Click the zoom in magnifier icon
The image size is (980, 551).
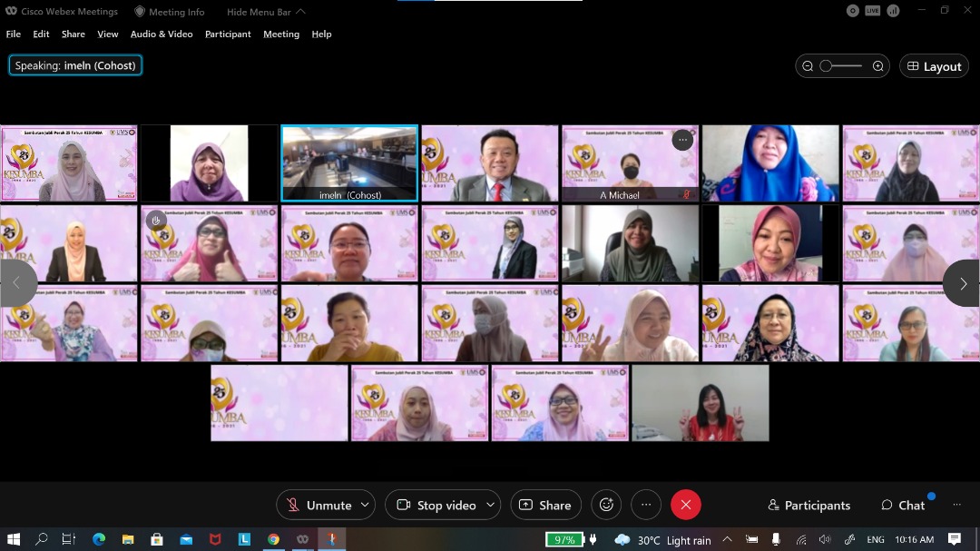pos(877,66)
